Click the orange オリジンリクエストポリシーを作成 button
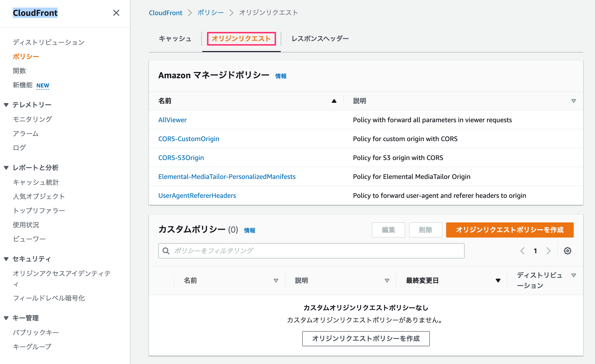The height and width of the screenshot is (364, 595). tap(510, 230)
